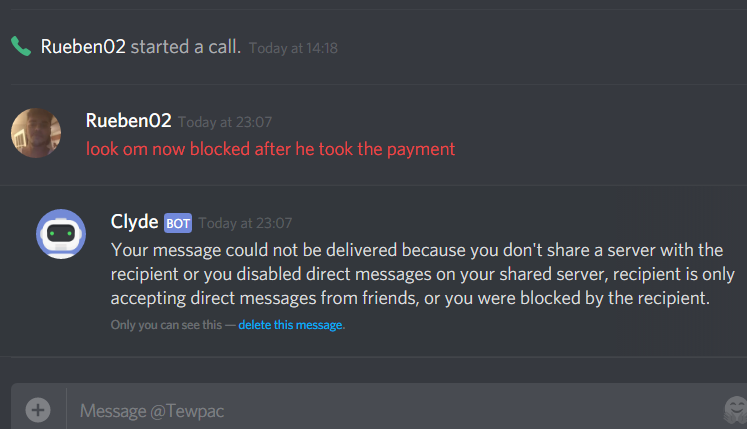This screenshot has width=747, height=429.
Task: Open the emoji picker icon
Action: [736, 409]
